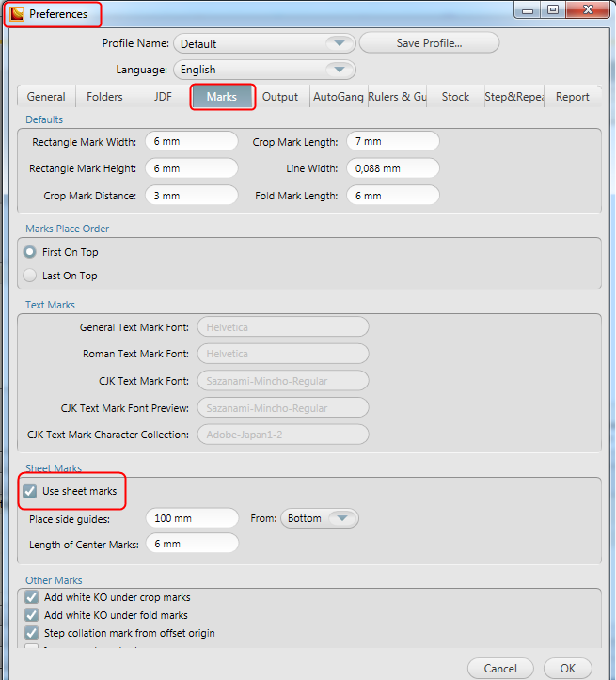Select the JDF tab
The width and height of the screenshot is (616, 680).
pyautogui.click(x=163, y=96)
